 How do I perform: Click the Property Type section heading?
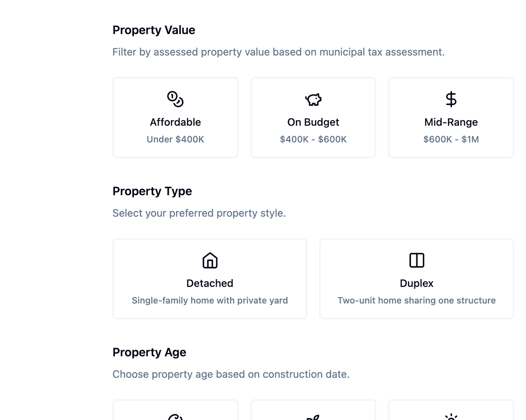[152, 191]
